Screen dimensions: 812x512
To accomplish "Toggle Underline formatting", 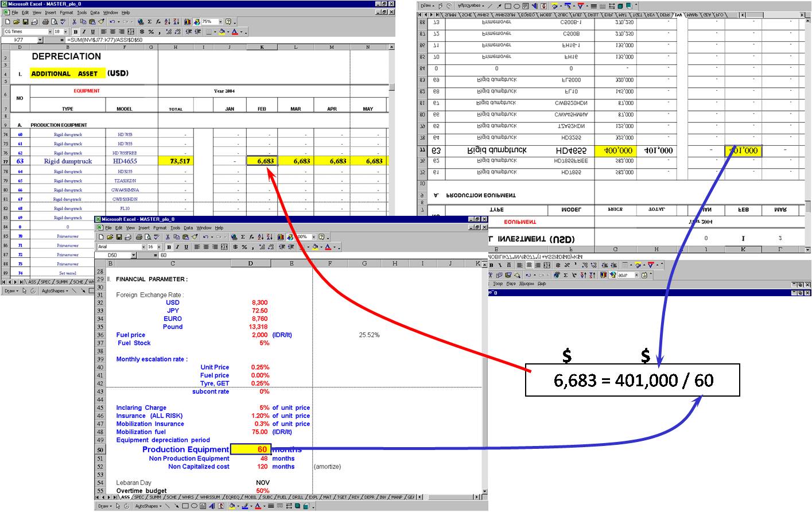I will click(x=187, y=247).
